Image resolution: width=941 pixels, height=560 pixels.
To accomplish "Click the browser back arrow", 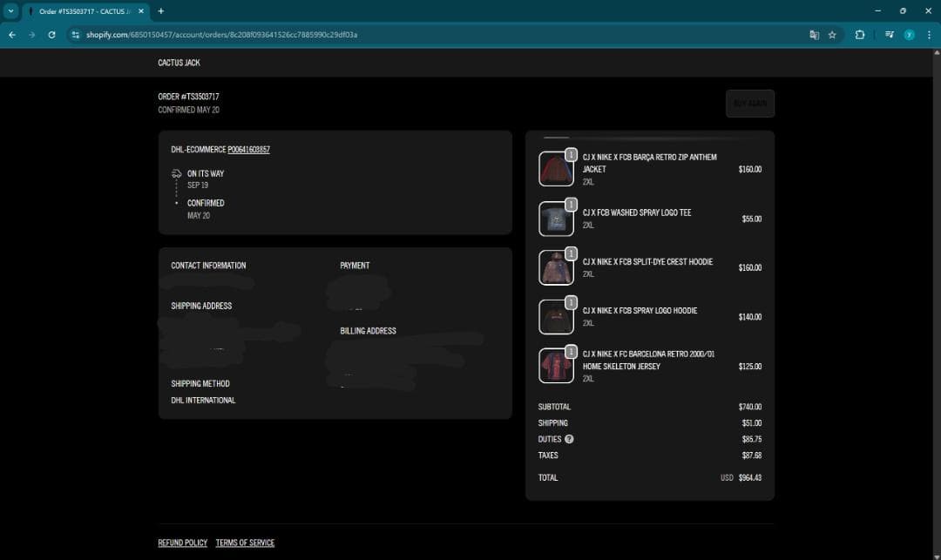I will 11,35.
